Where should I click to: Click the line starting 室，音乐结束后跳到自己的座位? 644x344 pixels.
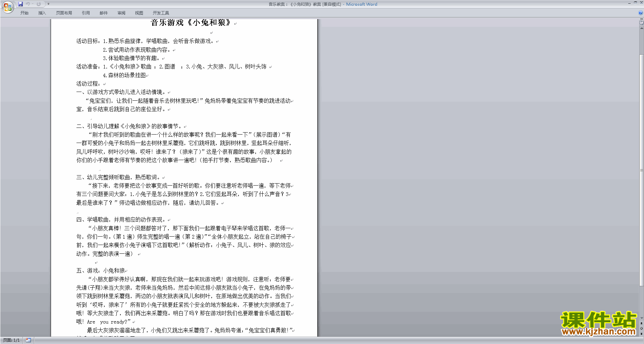(121, 109)
